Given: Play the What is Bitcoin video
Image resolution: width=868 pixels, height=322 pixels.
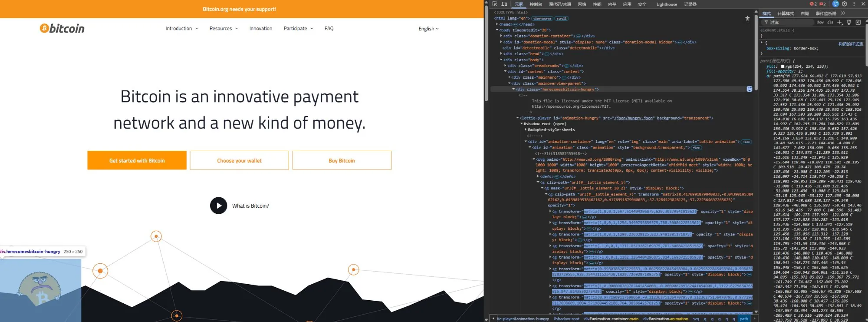Looking at the screenshot, I should (219, 206).
